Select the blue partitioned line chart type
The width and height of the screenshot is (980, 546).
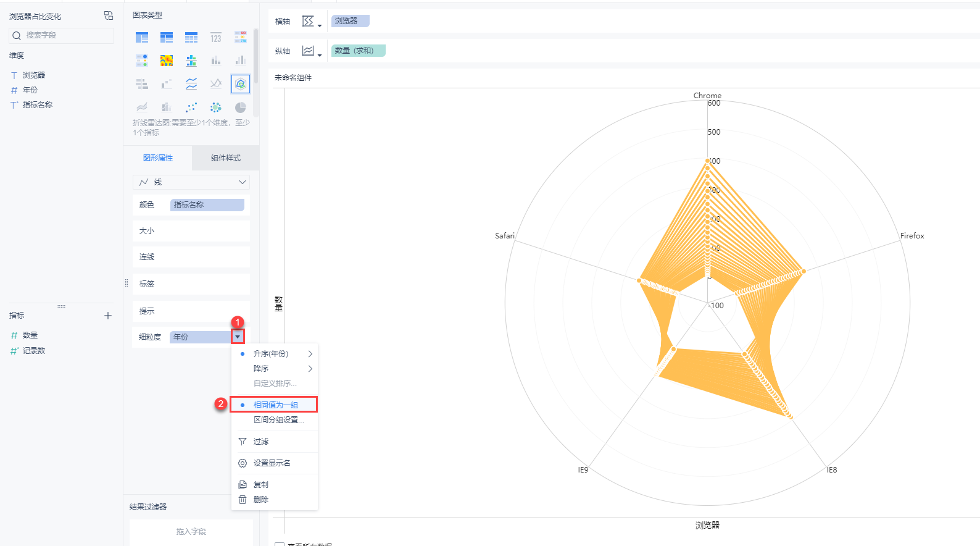pos(191,83)
